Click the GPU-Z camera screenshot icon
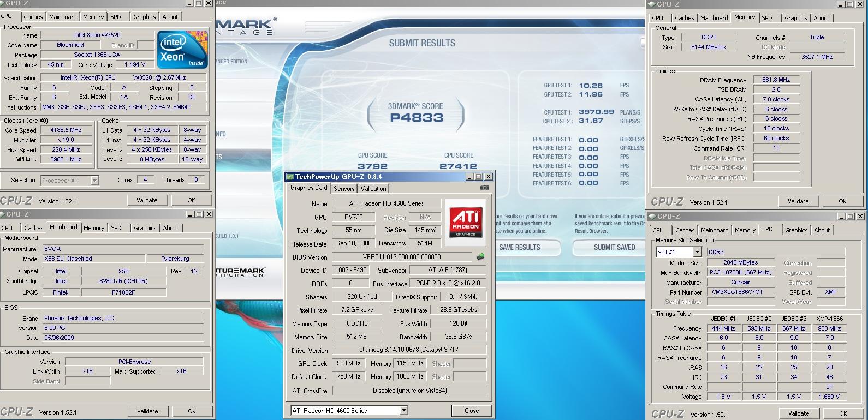The image size is (868, 420). point(484,188)
